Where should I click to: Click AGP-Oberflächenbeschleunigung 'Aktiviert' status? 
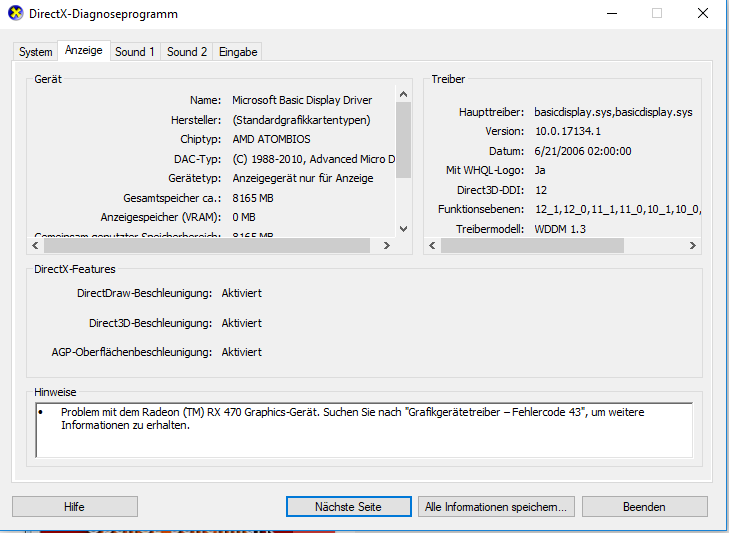(x=242, y=352)
